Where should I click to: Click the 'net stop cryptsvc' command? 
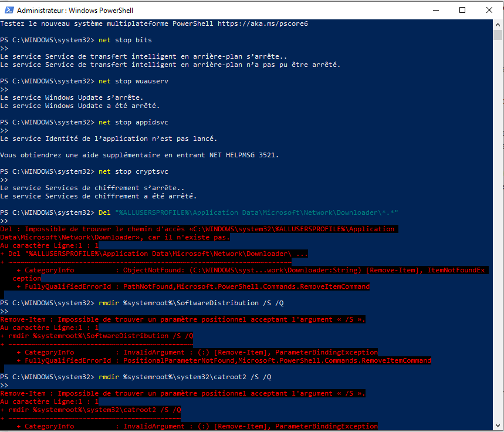[x=133, y=172]
